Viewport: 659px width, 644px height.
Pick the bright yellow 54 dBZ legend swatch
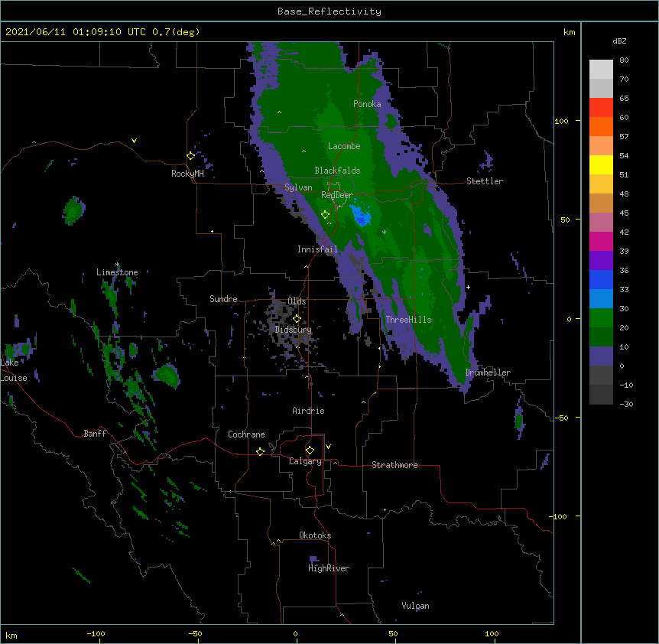pos(601,164)
